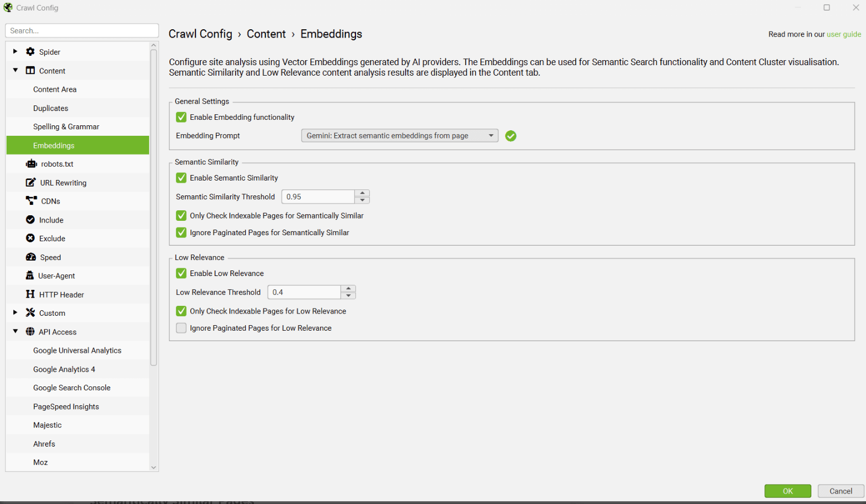
Task: Open the Google Search Console settings
Action: (x=72, y=388)
